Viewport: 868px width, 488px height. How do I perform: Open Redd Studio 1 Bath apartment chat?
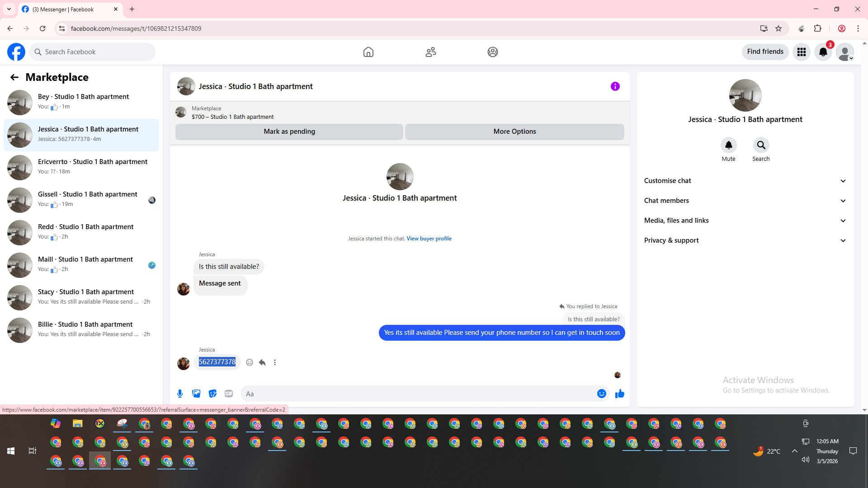point(81,233)
